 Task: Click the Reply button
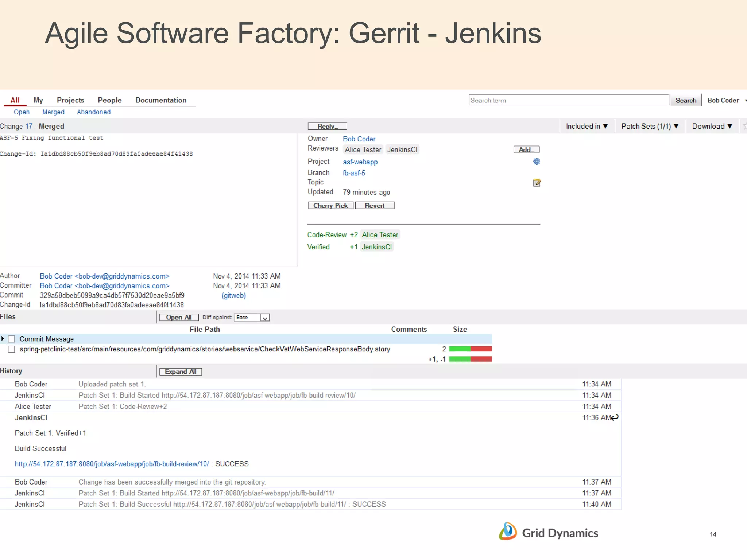click(x=327, y=126)
